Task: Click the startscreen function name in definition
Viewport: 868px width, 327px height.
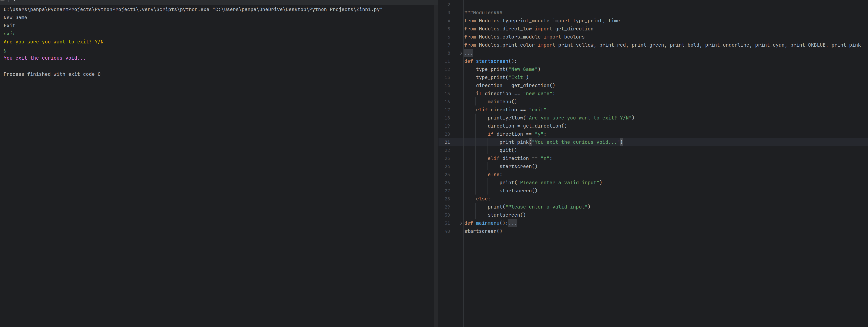Action: point(492,61)
